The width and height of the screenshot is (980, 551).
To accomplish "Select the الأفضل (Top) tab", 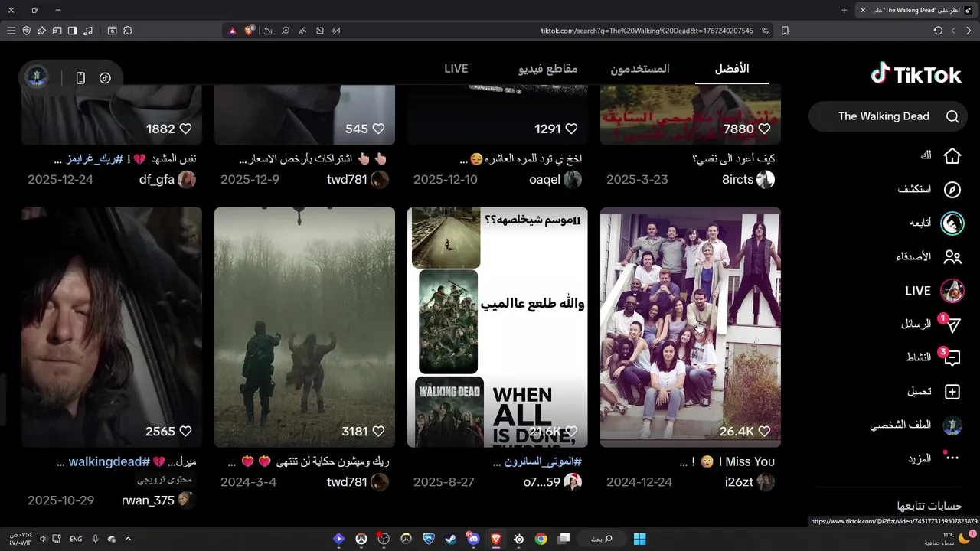I will click(x=732, y=69).
